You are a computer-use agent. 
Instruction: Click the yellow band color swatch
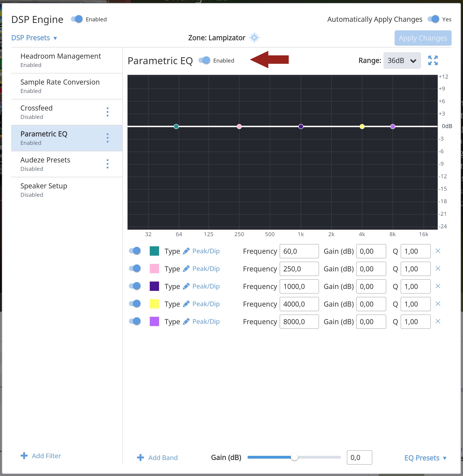pos(154,304)
